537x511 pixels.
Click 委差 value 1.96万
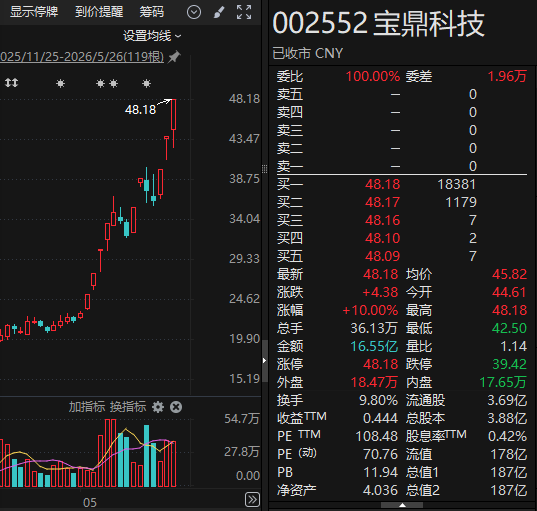[507, 76]
